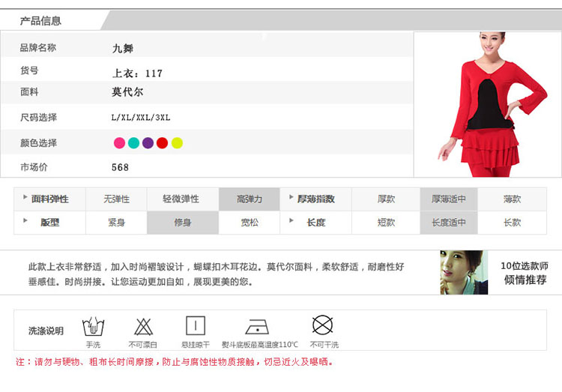Select the 高弹力 elasticity option
This screenshot has height=392, width=562.
[250, 199]
